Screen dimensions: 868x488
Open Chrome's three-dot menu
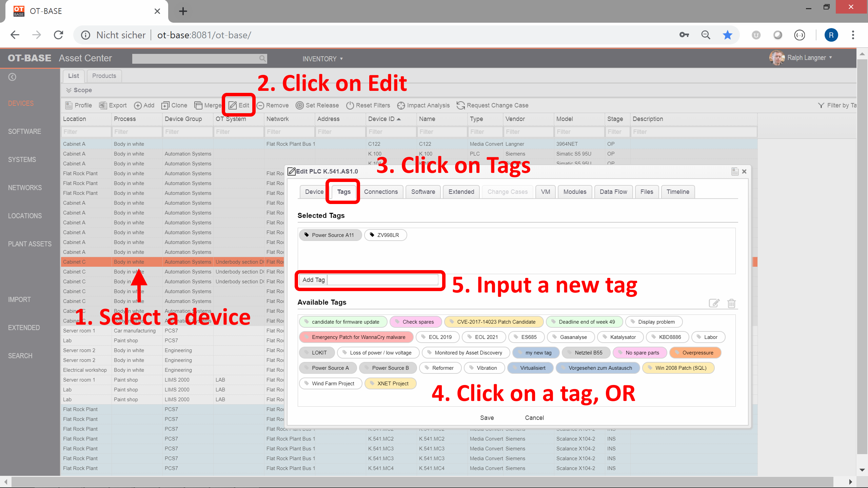click(x=853, y=35)
